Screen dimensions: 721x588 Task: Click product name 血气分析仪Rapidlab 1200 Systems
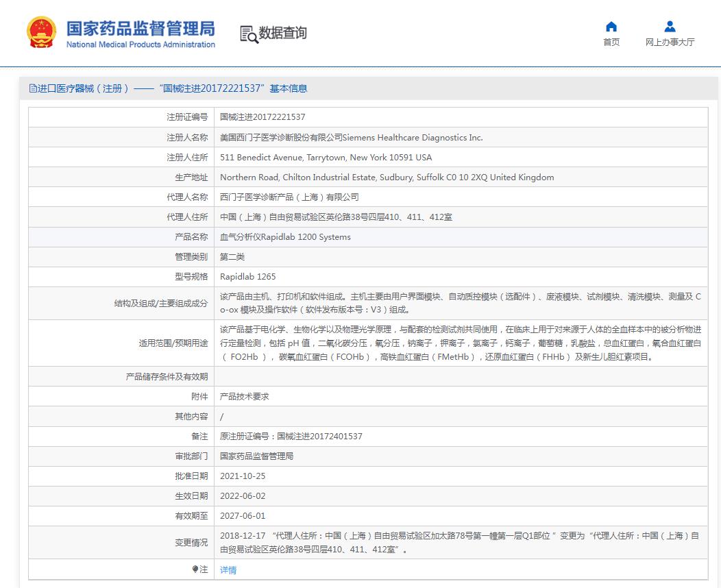tap(285, 237)
